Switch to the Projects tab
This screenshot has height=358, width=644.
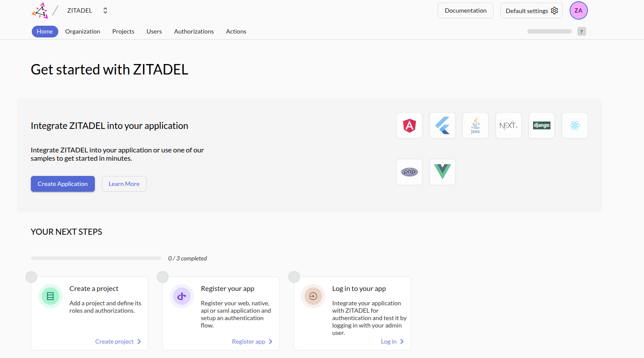[123, 31]
